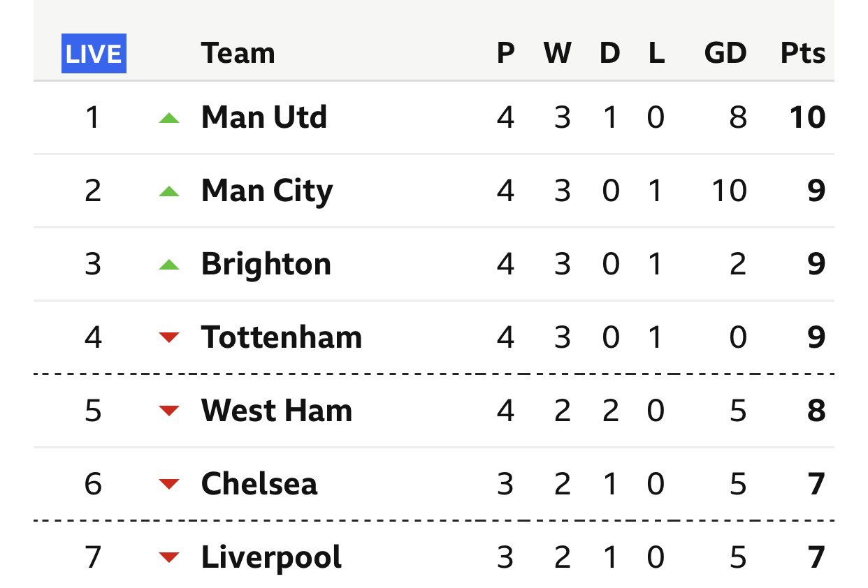Image resolution: width=868 pixels, height=588 pixels.
Task: Open the Man Utd team link
Action: tap(264, 117)
